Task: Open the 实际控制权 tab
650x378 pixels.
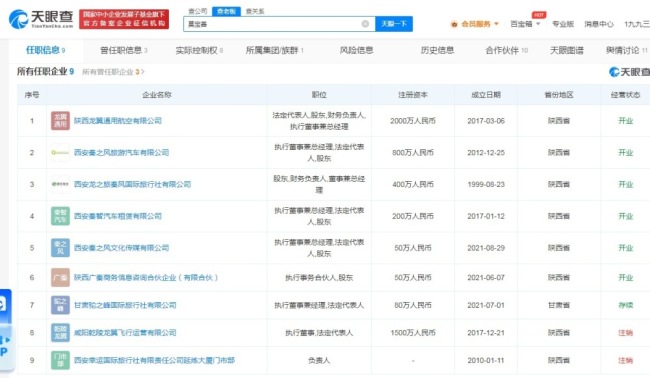Action: [199, 50]
